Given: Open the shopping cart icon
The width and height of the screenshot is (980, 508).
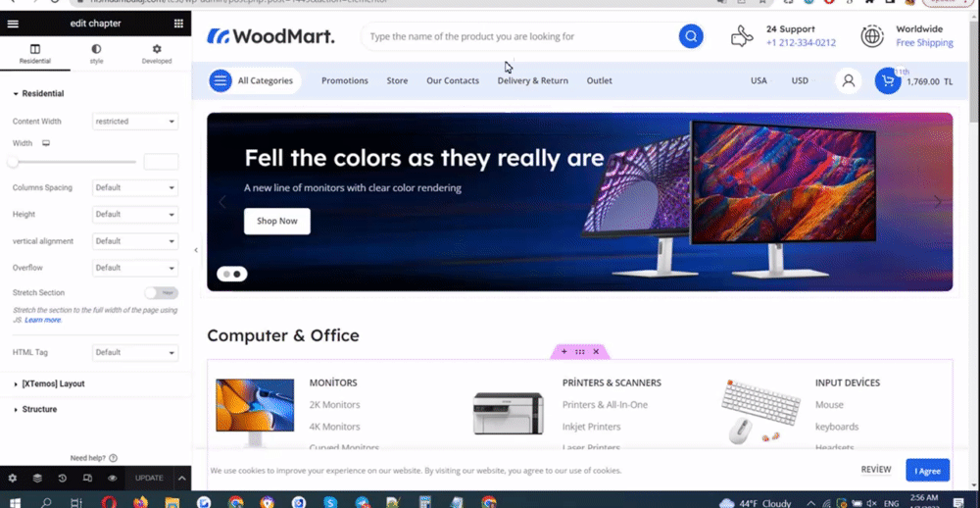Looking at the screenshot, I should (x=887, y=80).
